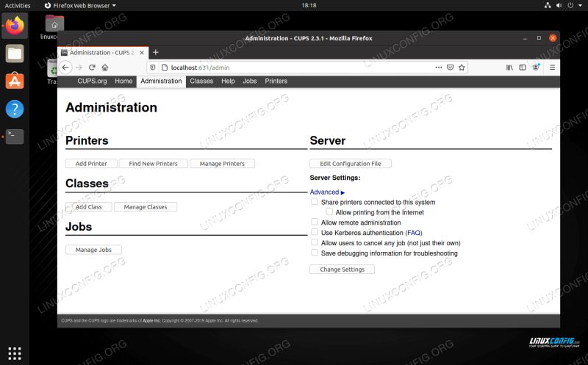The width and height of the screenshot is (588, 365).
Task: Go back using the browser back arrow
Action: [x=65, y=68]
